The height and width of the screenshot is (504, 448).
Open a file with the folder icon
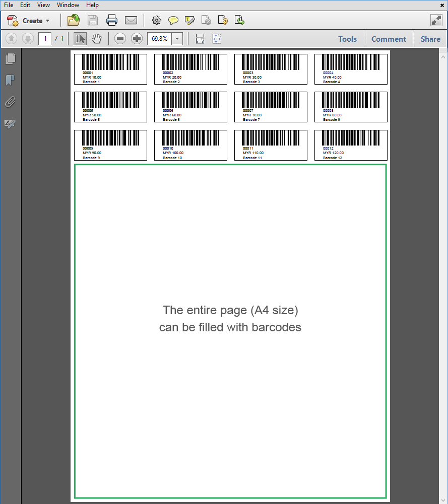coord(74,20)
